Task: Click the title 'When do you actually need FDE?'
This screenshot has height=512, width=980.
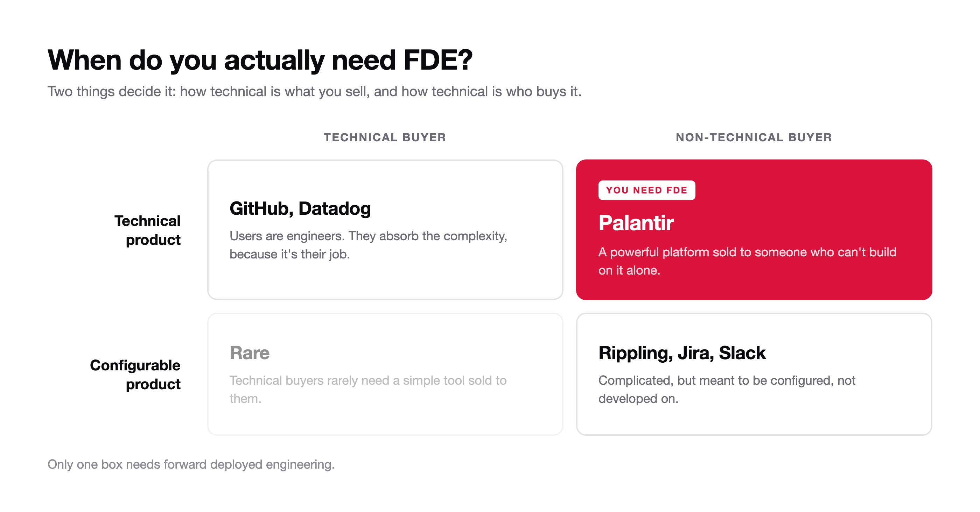Action: pyautogui.click(x=260, y=60)
